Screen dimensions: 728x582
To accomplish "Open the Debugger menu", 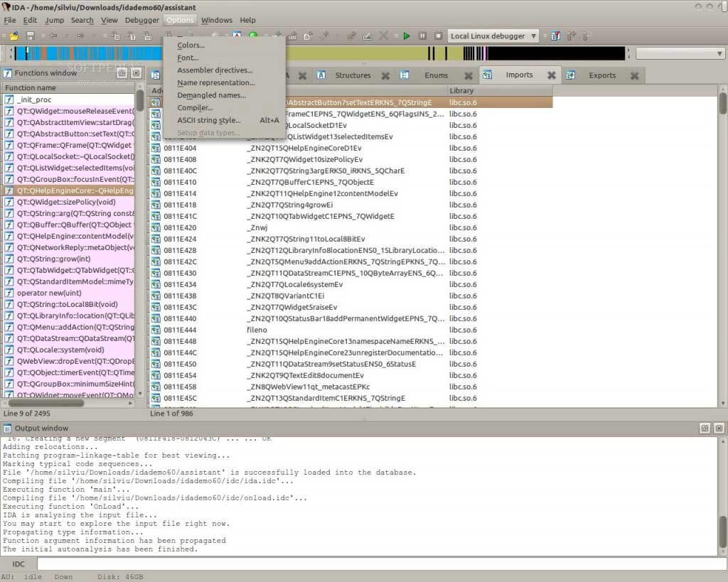I will 141,20.
